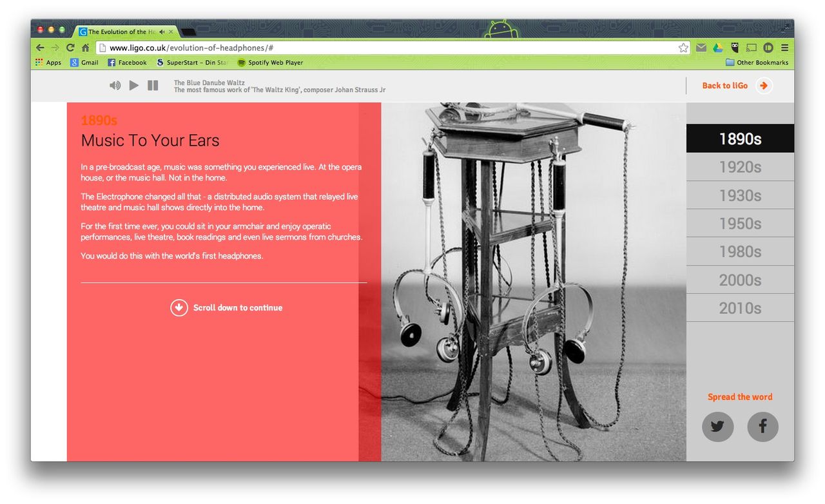The image size is (825, 504).
Task: Mute audio with the speaker icon
Action: coord(115,85)
